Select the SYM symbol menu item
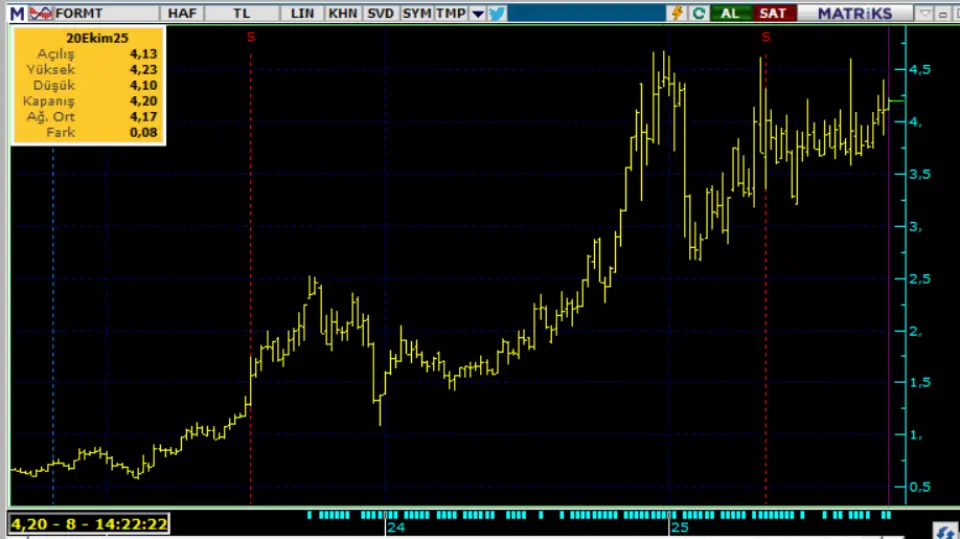 (x=416, y=13)
